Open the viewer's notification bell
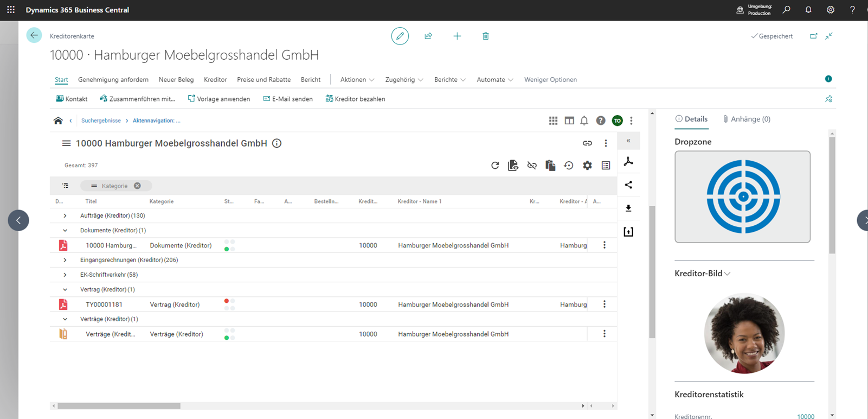Screen dimensions: 868x419 click(584, 120)
